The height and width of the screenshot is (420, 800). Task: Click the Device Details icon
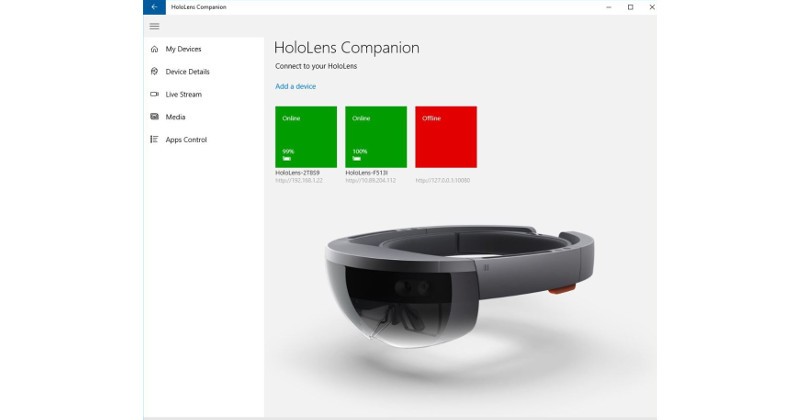coord(155,71)
